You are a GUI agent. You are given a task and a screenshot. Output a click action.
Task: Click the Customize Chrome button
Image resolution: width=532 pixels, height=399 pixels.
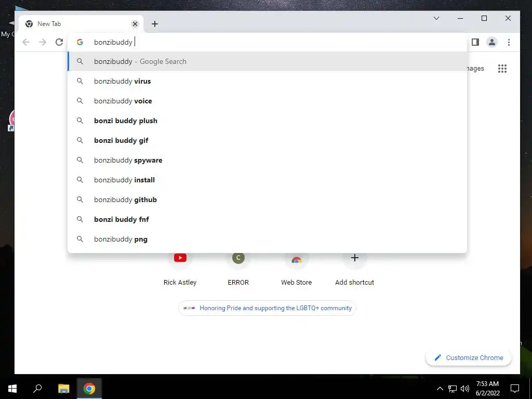click(x=469, y=357)
